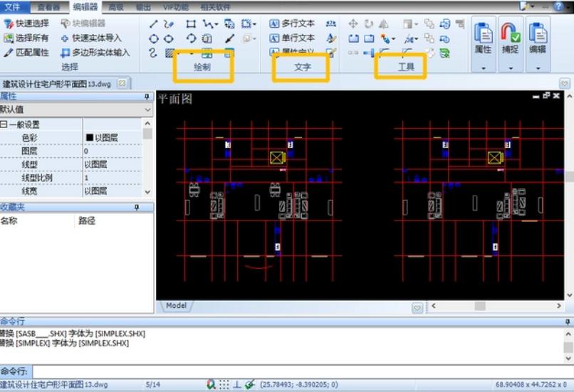Collapse the 一般设置 general settings section
Screen dimensions: 574x392
pos(4,125)
